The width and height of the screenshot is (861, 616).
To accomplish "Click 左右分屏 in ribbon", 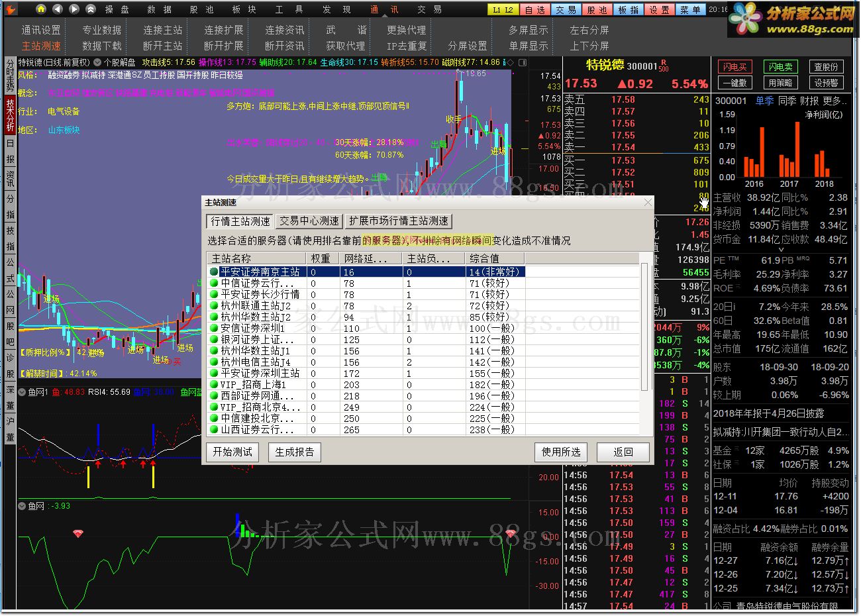I will [x=589, y=30].
